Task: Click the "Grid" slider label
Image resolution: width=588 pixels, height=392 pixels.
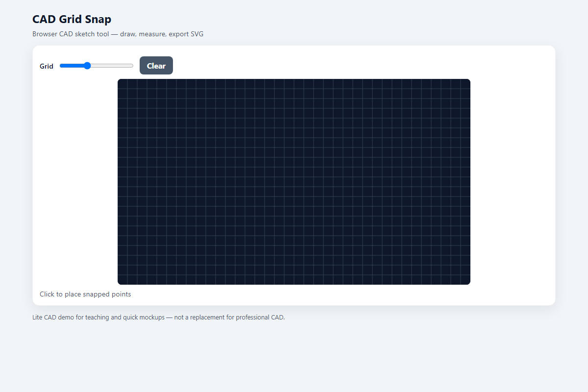Action: 47,66
